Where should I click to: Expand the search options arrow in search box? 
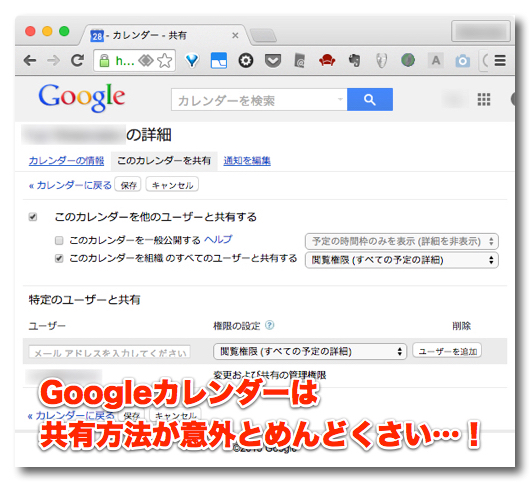pyautogui.click(x=340, y=99)
